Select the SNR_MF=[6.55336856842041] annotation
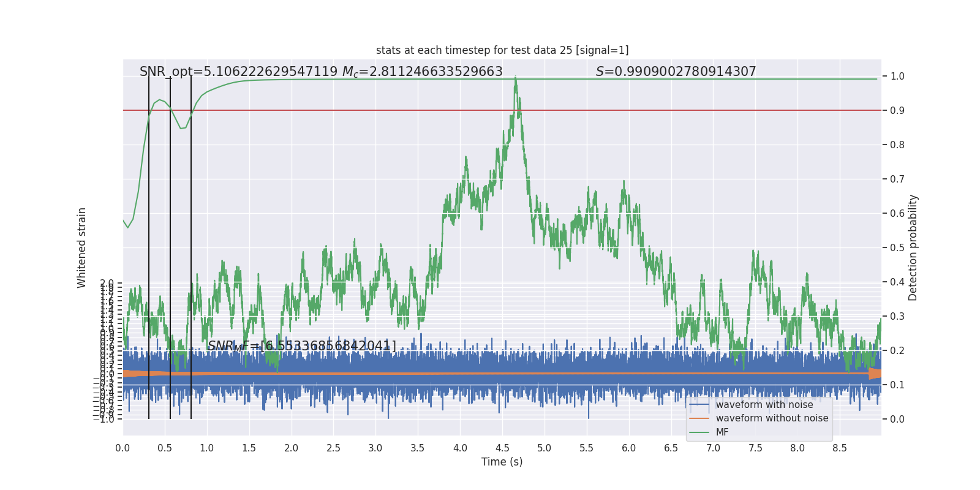The height and width of the screenshot is (490, 980). coord(301,346)
